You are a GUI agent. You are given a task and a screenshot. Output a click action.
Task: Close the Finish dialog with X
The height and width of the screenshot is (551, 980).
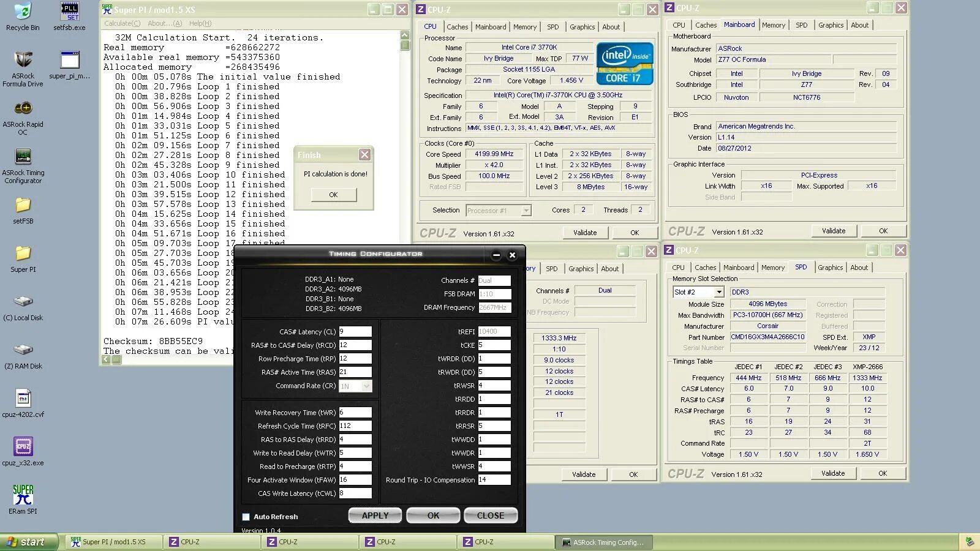click(x=364, y=155)
